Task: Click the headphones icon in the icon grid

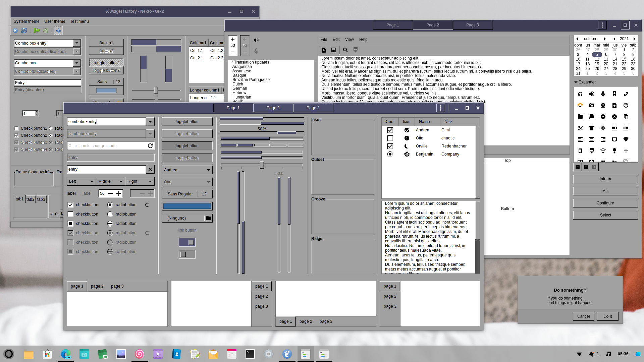Action: (x=580, y=94)
